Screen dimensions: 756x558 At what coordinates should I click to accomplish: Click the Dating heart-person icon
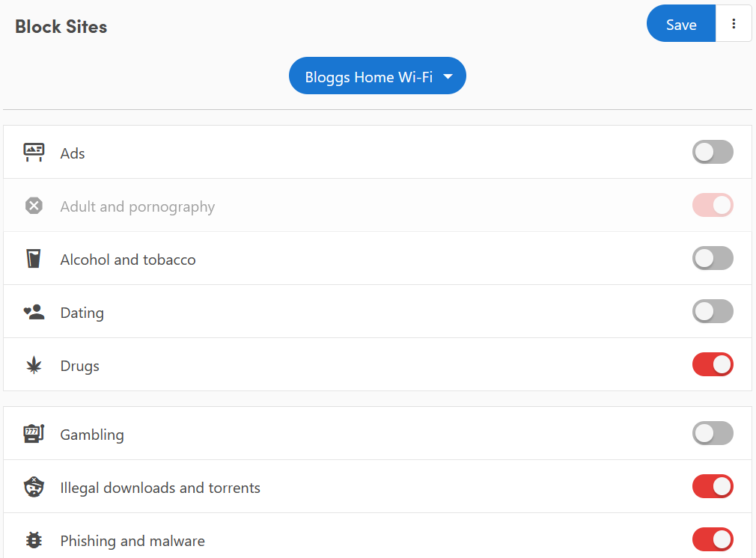[x=34, y=312]
